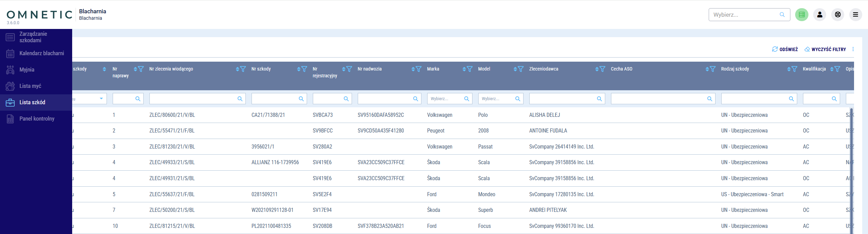Toggle sort order on Model column

[x=515, y=69]
